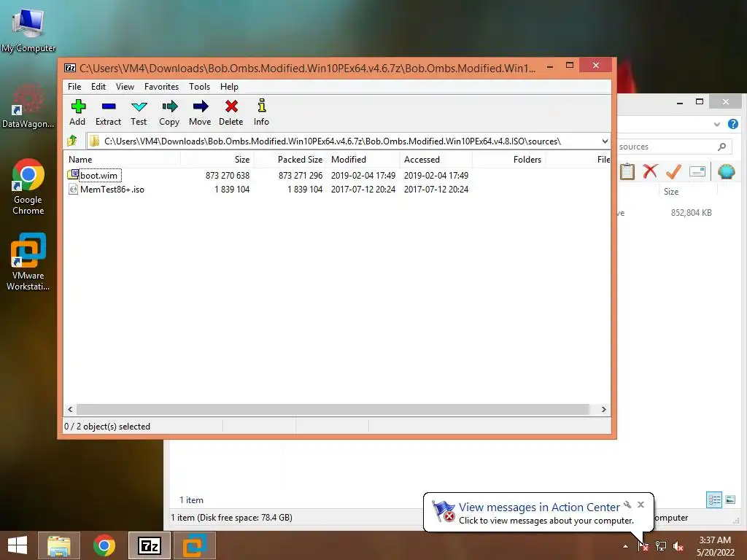747x560 pixels.
Task: Select the VMware Workstation desktop shortcut
Action: click(x=28, y=262)
